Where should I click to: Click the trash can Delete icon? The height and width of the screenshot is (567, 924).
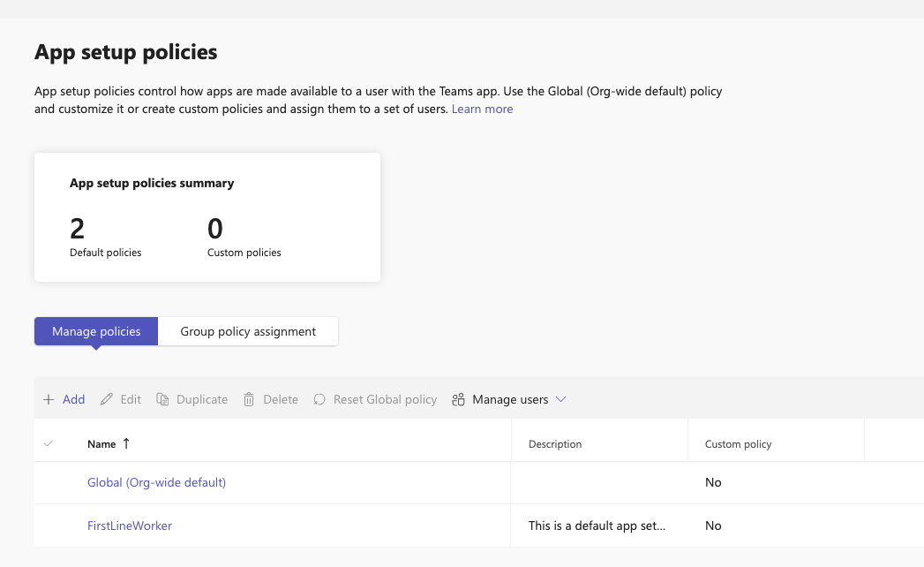point(249,400)
